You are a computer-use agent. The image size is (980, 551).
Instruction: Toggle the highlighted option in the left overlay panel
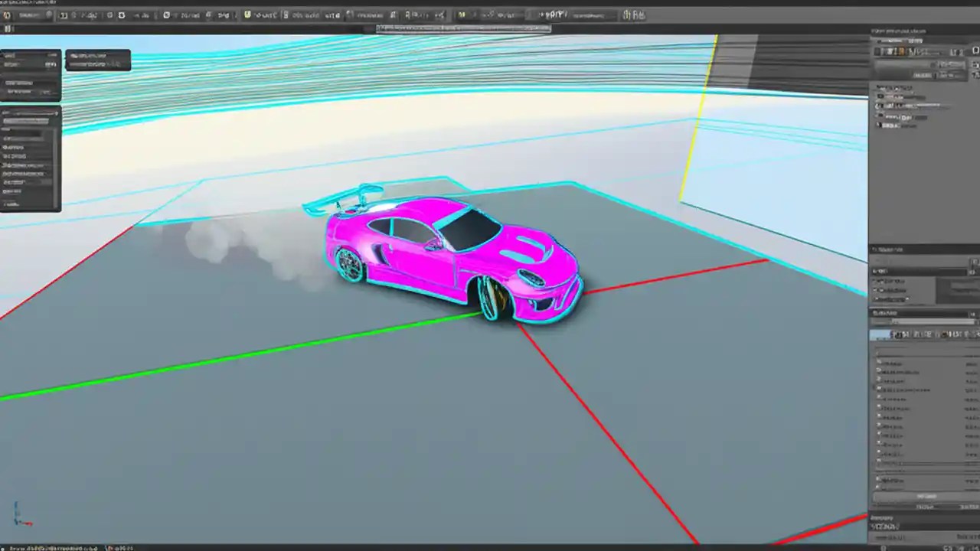[x=29, y=121]
